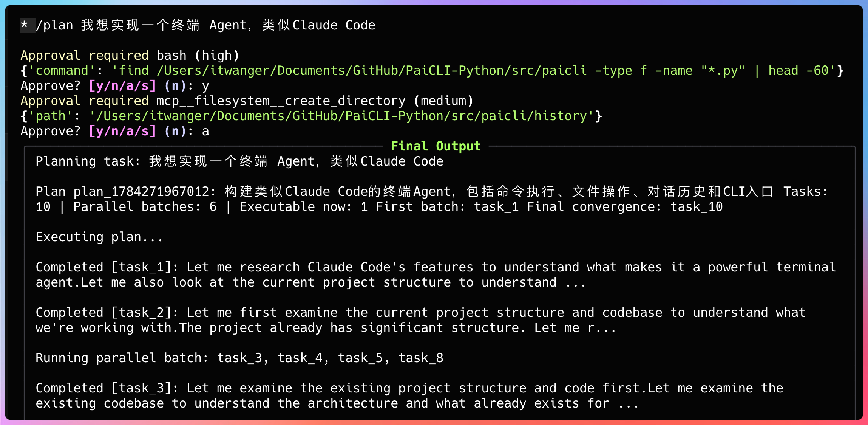Click the Running parallel batch line

239,358
